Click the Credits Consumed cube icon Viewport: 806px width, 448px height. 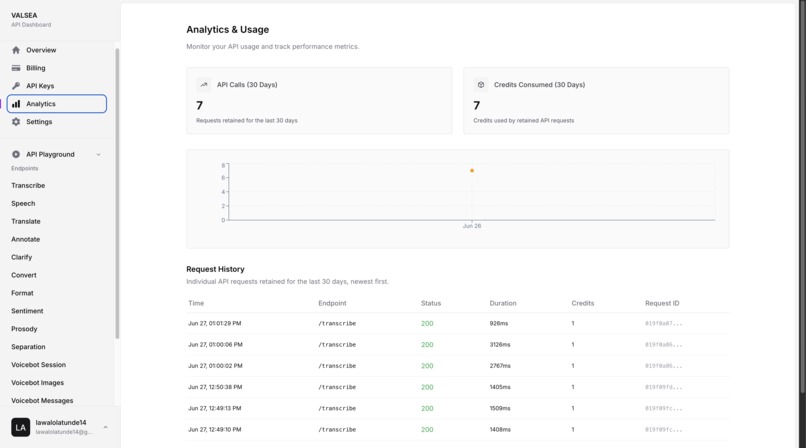coord(481,85)
